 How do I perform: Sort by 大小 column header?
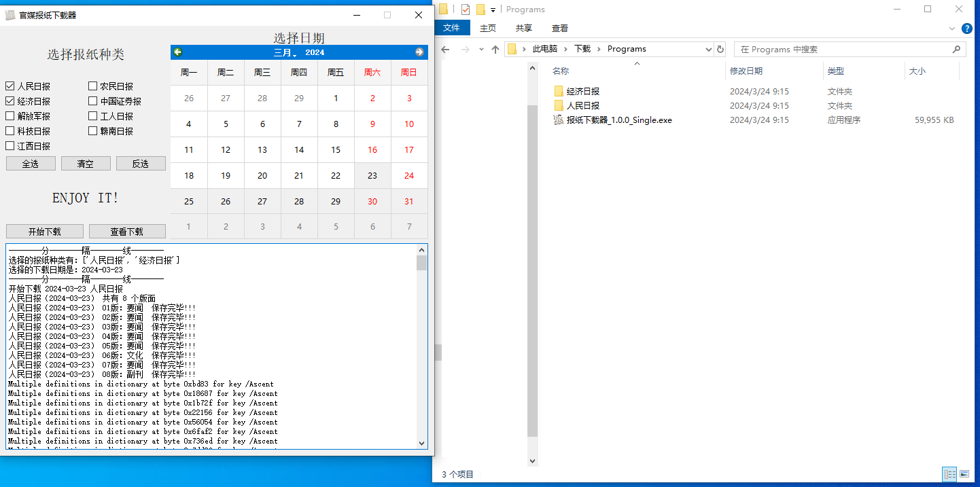point(917,71)
